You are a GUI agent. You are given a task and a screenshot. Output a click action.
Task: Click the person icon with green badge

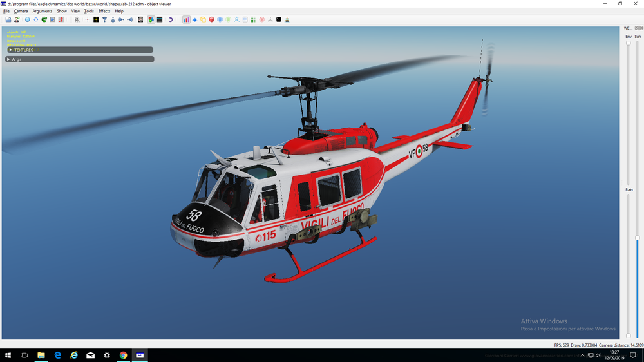click(x=17, y=19)
